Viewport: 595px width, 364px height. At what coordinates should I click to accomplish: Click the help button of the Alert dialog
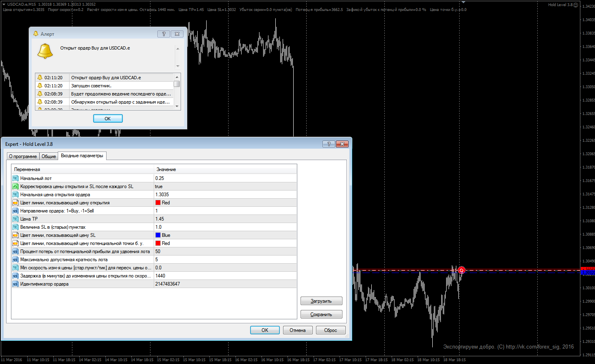point(163,34)
